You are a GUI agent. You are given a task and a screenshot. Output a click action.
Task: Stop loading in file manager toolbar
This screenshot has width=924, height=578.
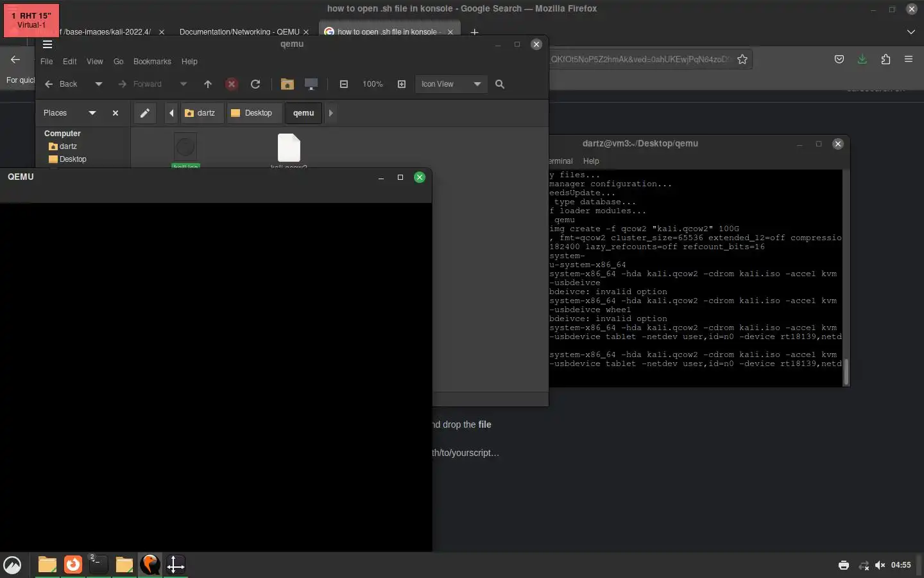click(x=232, y=84)
